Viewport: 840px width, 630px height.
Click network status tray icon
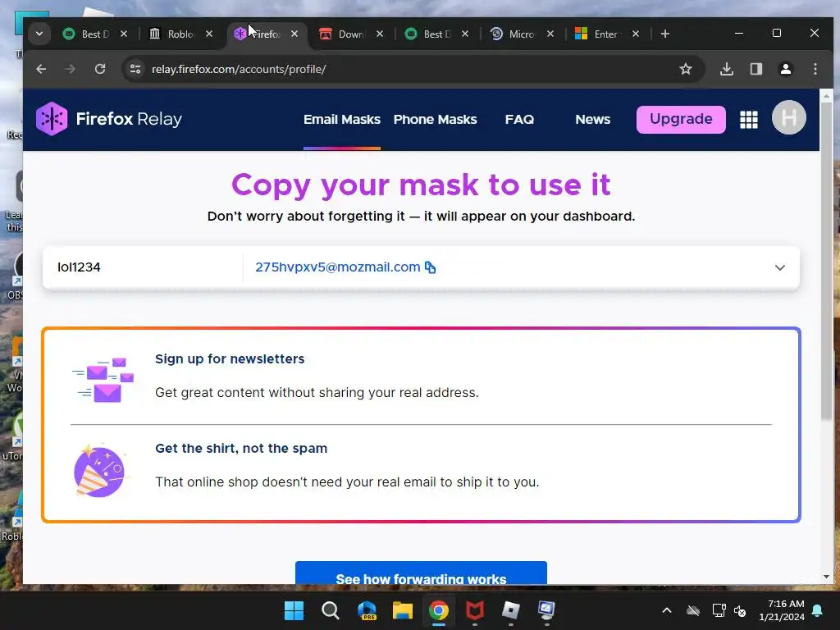pos(719,610)
